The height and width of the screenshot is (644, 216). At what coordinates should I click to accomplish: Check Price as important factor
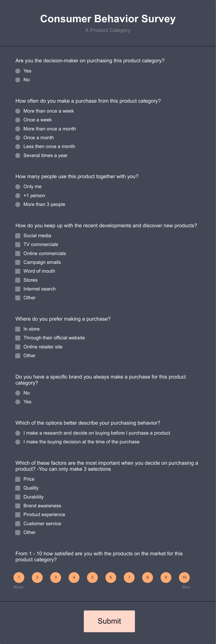[x=18, y=479]
